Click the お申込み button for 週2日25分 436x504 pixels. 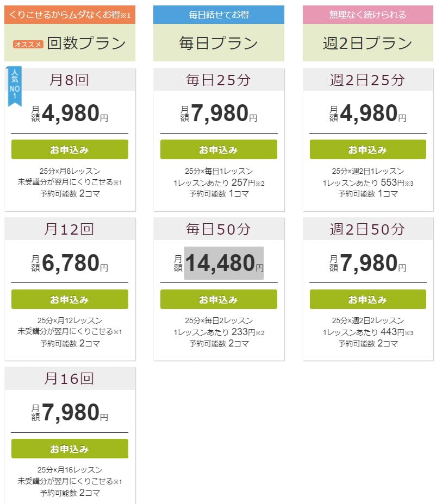pyautogui.click(x=368, y=149)
